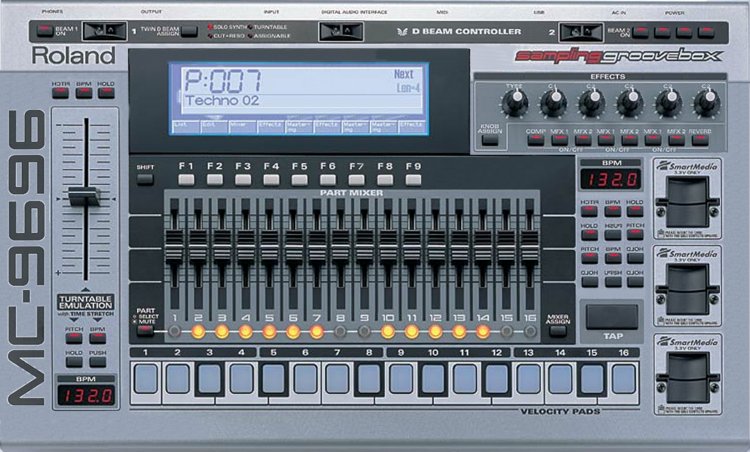This screenshot has height=452, width=750.
Task: Click the KNOB ASSIGN button
Action: click(489, 140)
